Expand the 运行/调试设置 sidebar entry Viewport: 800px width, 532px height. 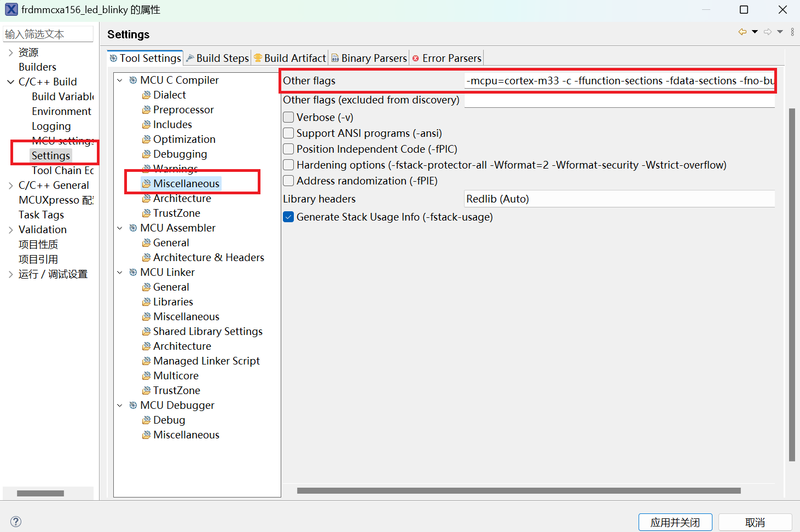point(10,274)
